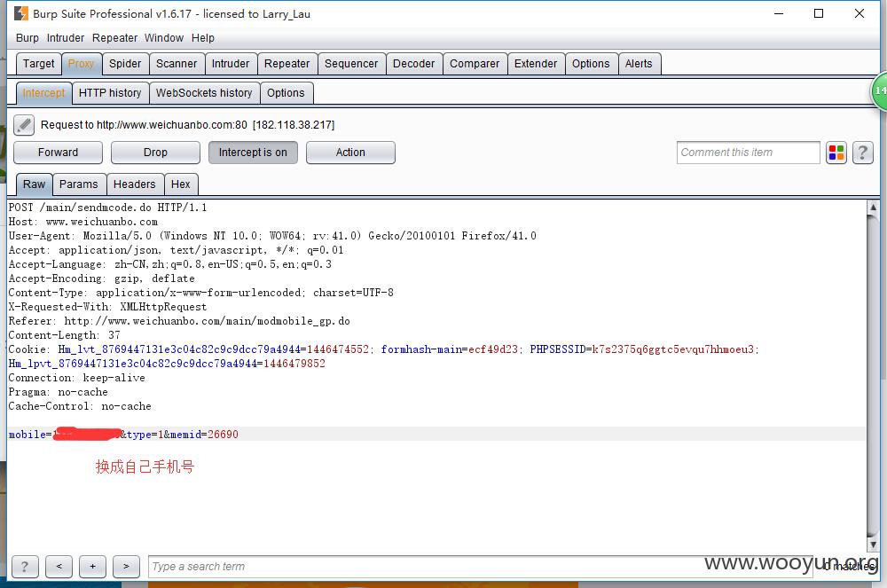The height and width of the screenshot is (588, 887).
Task: Click the scrollbar down arrow of request pane
Action: tap(873, 545)
